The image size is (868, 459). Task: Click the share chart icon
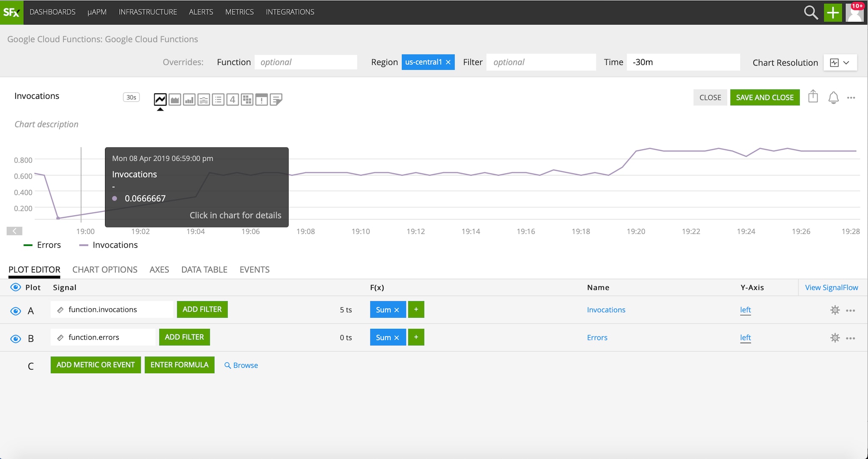point(813,97)
